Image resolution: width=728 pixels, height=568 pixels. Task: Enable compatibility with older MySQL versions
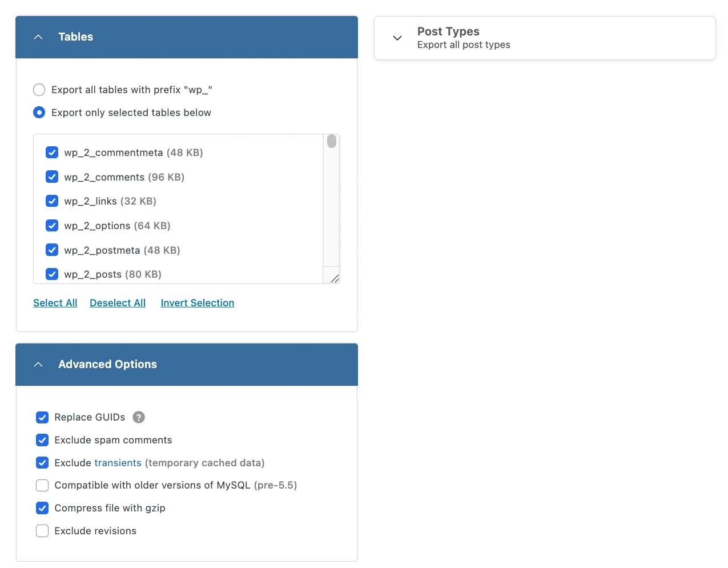coord(42,486)
